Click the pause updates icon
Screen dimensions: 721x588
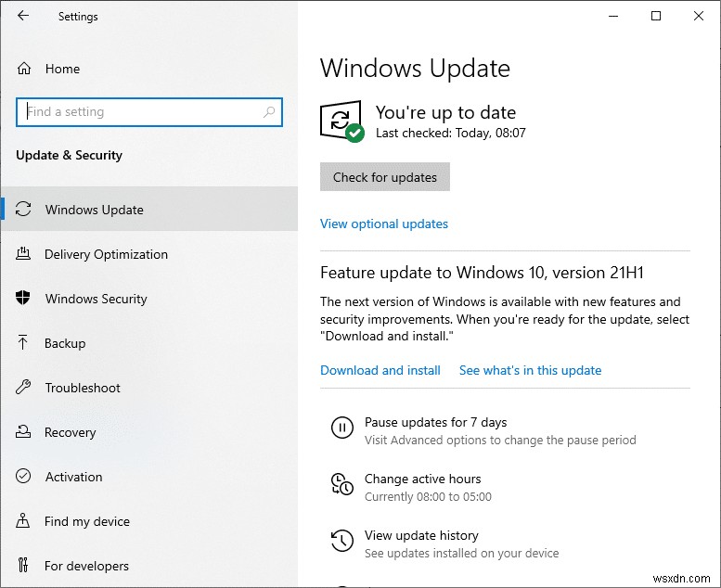[341, 428]
